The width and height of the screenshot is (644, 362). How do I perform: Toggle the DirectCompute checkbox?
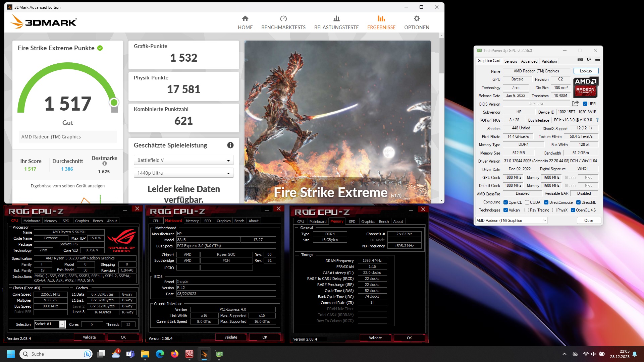[x=546, y=202]
